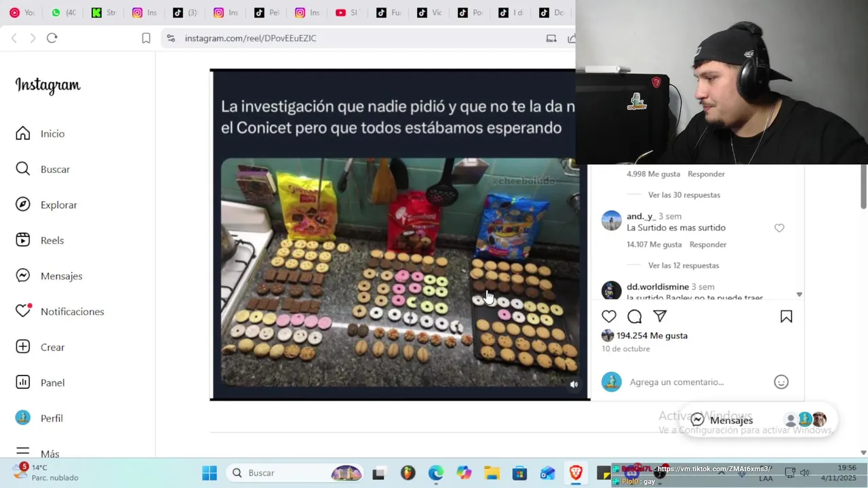The image size is (868, 488).
Task: Switch to the TikTok 'Fu' tab
Action: (388, 12)
